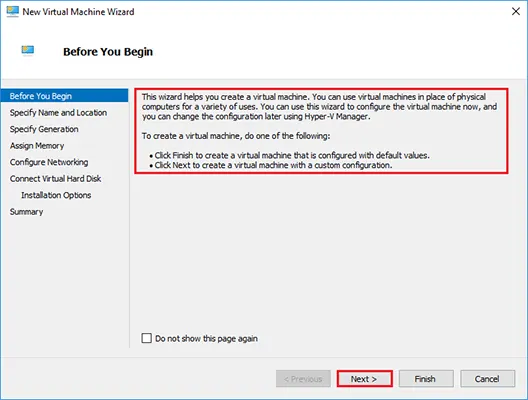Select the 'Before You Begin' step
528x400 pixels.
pos(64,96)
